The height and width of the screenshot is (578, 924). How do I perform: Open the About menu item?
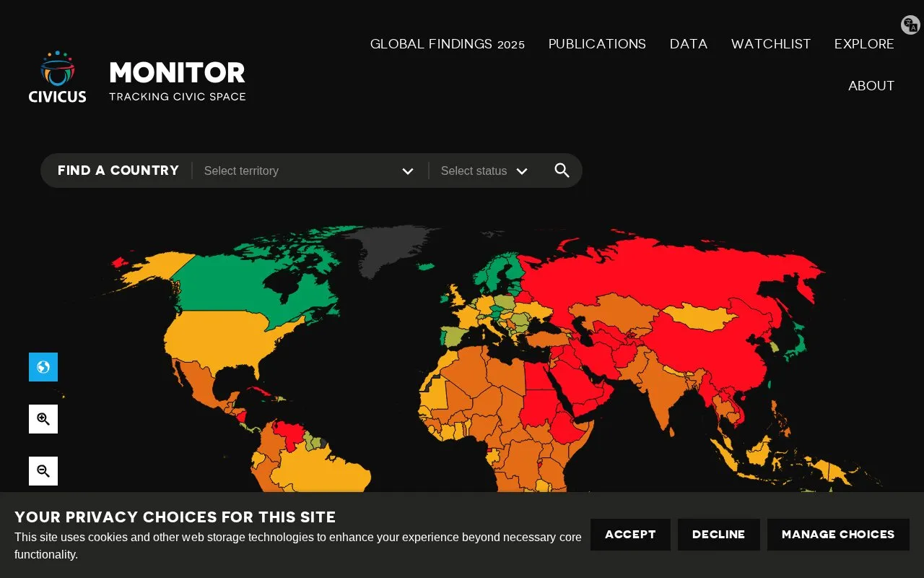(871, 86)
